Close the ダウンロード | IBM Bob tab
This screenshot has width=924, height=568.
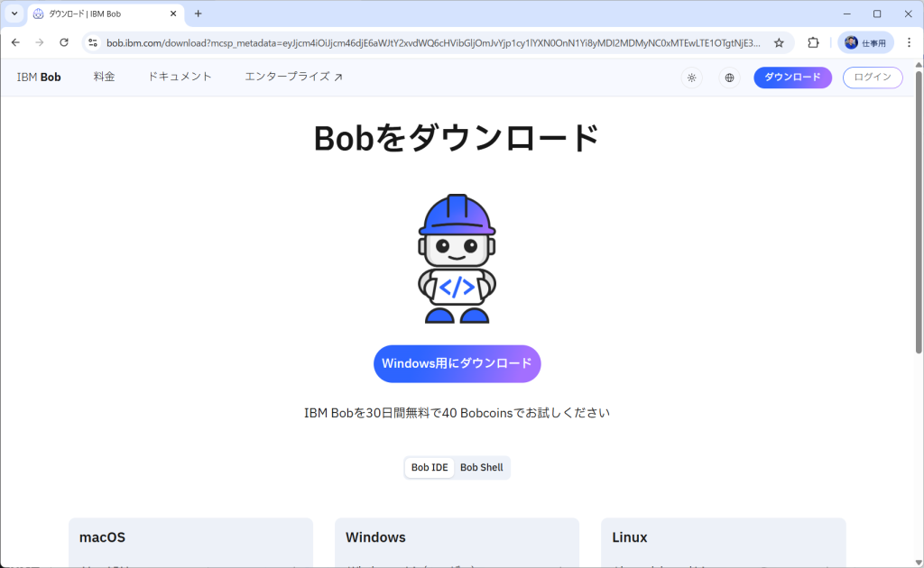[x=173, y=14]
